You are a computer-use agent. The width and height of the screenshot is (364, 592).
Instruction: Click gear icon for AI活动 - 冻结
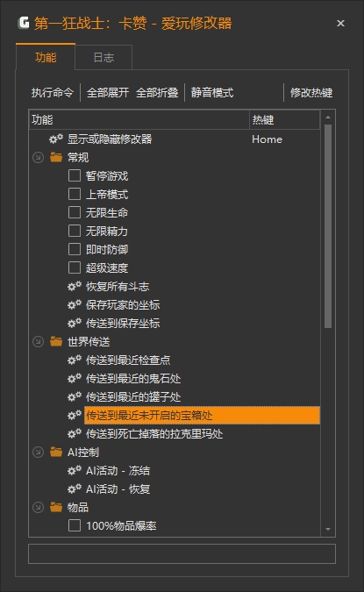click(75, 470)
